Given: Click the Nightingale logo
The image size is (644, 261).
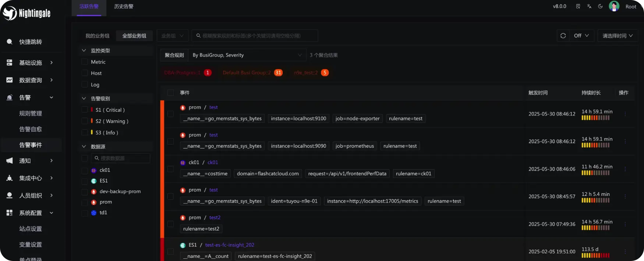Looking at the screenshot, I should pyautogui.click(x=26, y=13).
